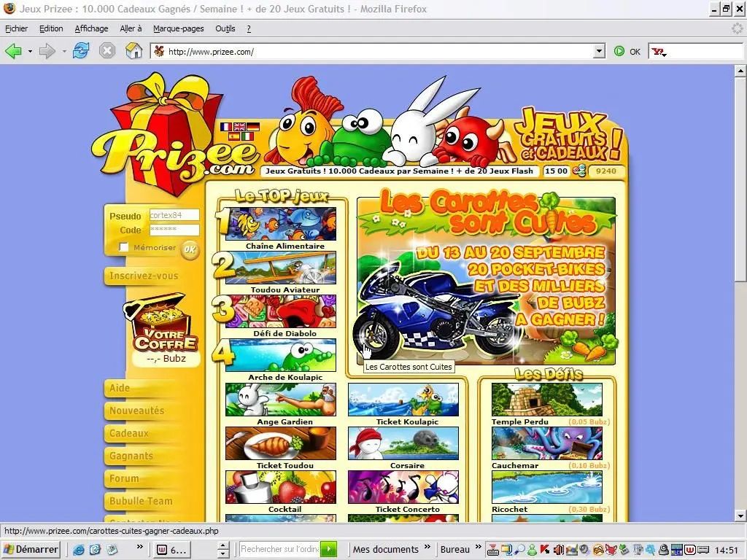Expand the address bar history dropdown
Screen dimensions: 747x560
click(x=599, y=51)
